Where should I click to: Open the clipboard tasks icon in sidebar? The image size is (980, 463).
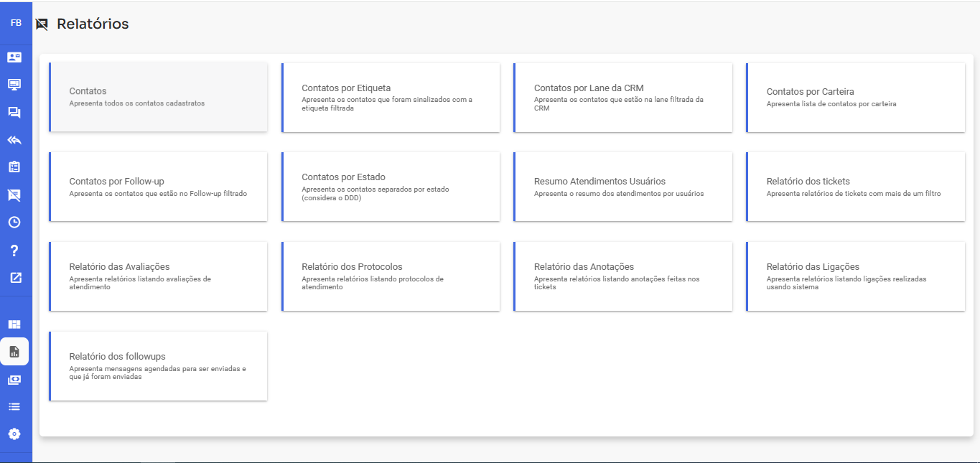coord(14,167)
